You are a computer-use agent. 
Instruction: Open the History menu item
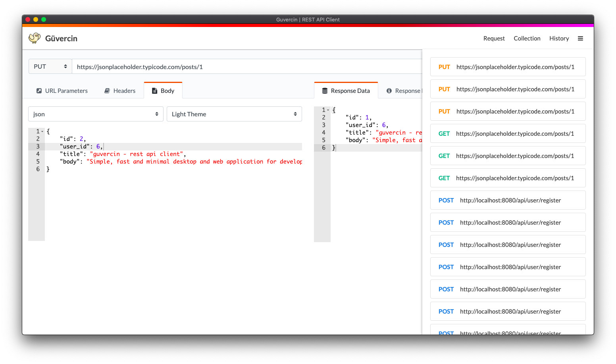(x=559, y=39)
